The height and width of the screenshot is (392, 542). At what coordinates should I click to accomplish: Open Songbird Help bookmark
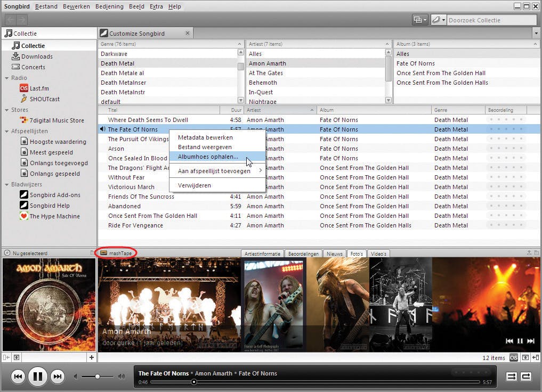coord(45,206)
